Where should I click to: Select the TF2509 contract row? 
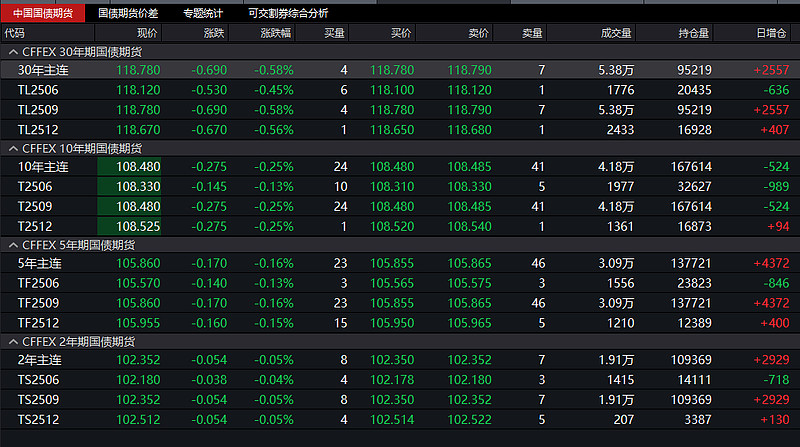click(400, 303)
